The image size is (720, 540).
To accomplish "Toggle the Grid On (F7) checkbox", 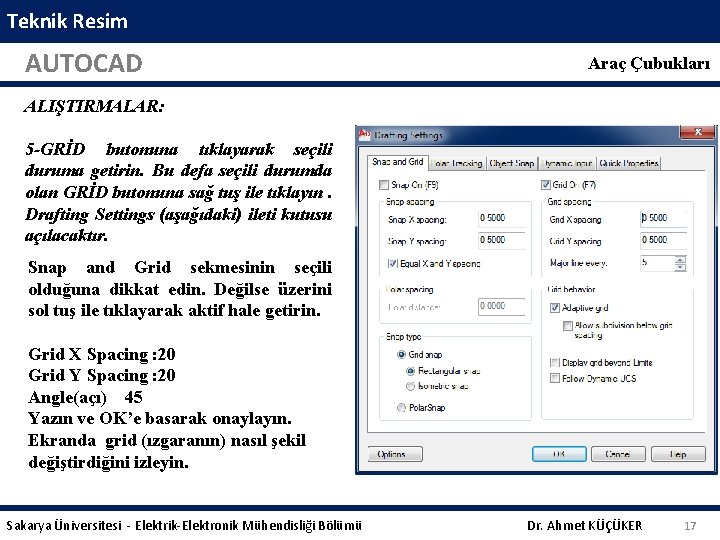I will pyautogui.click(x=546, y=185).
